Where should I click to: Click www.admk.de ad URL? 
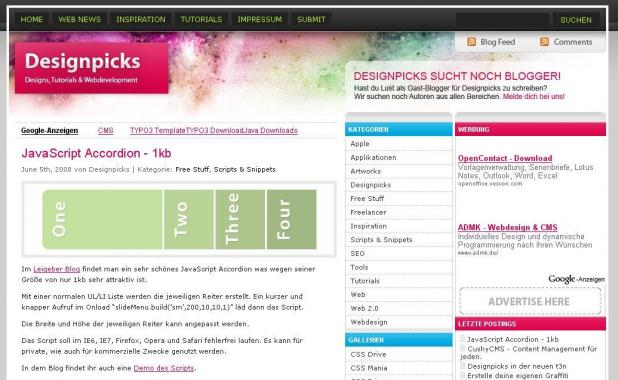pyautogui.click(x=478, y=253)
